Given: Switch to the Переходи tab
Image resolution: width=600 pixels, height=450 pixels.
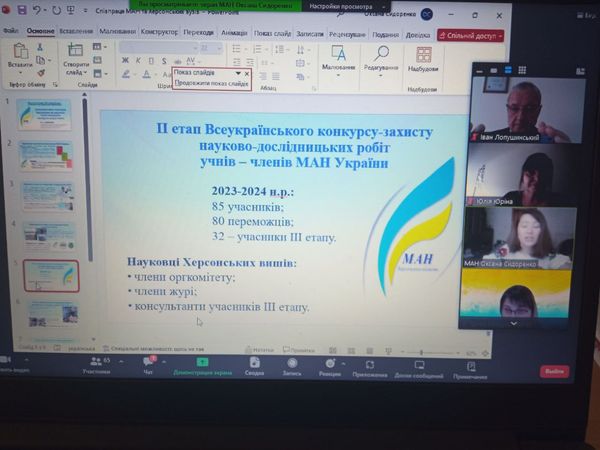Looking at the screenshot, I should [x=198, y=32].
